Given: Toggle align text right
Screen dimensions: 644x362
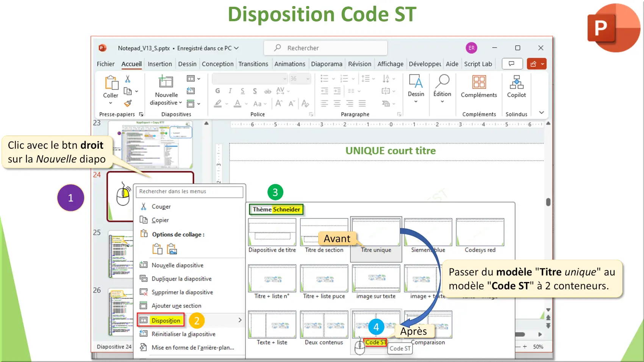Looking at the screenshot, I should tap(350, 103).
